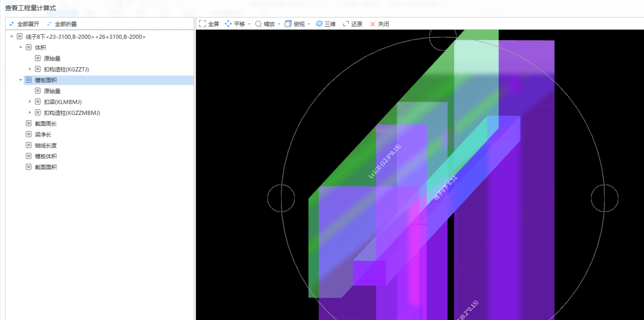This screenshot has width=644, height=320.
Task: Expand 扣构造柱(KGZZTJ) node
Action: click(x=30, y=69)
